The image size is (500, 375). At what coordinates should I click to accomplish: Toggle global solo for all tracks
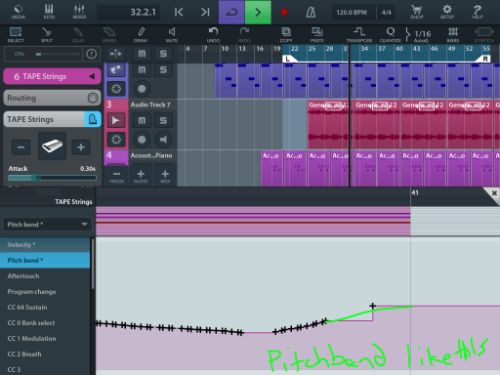click(x=163, y=54)
